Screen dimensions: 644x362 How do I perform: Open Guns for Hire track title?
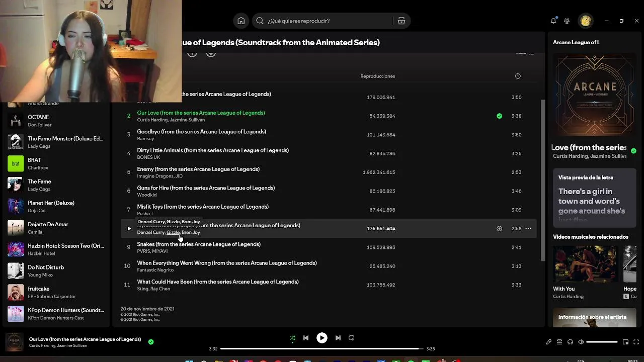pyautogui.click(x=206, y=188)
